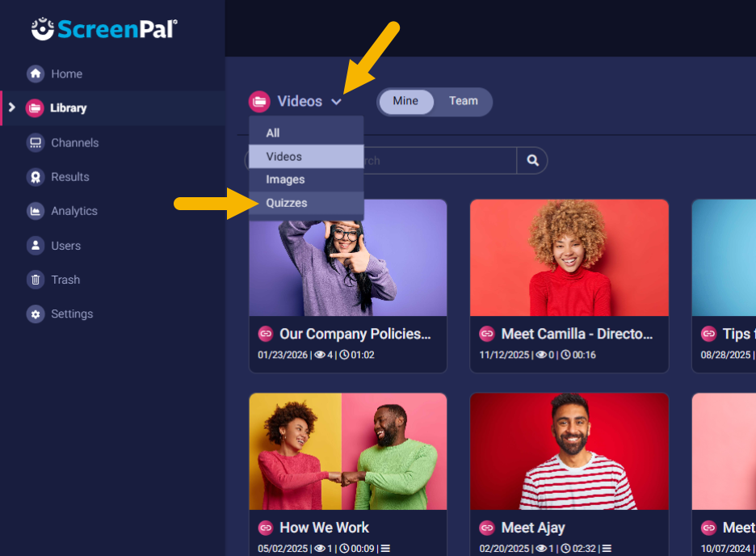Select Quizzes from the dropdown list
756x556 pixels.
click(x=287, y=203)
